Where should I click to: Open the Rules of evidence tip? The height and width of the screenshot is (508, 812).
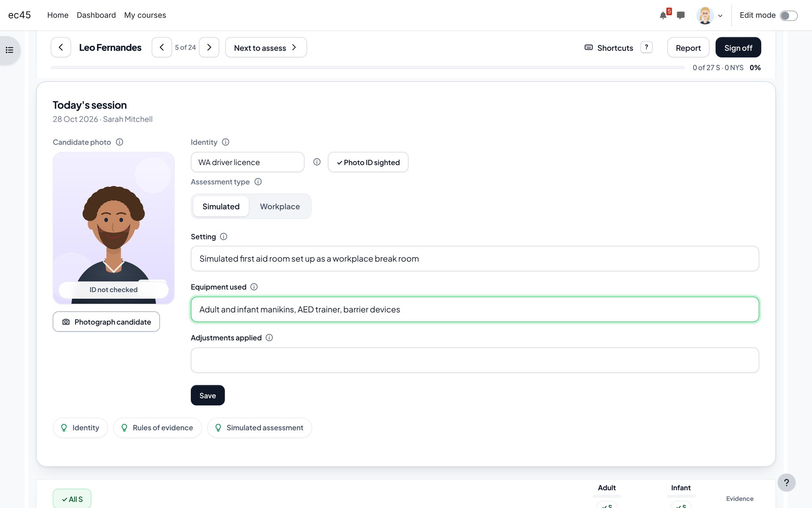point(157,428)
